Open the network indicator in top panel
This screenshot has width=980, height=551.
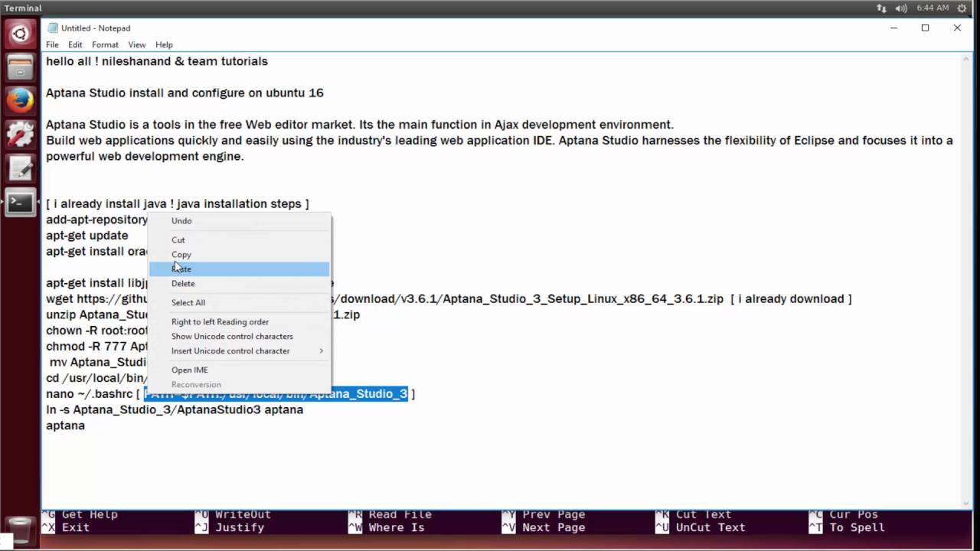pyautogui.click(x=881, y=8)
